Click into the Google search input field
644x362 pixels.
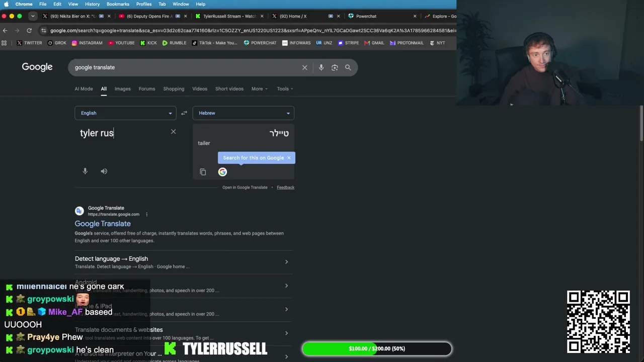point(186,67)
